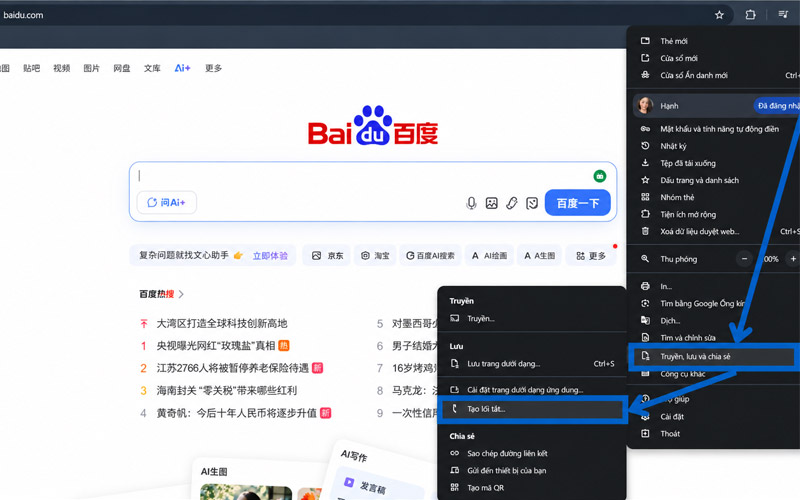The width and height of the screenshot is (800, 500).
Task: Select Lưu trang dưới dạng... item
Action: (532, 364)
